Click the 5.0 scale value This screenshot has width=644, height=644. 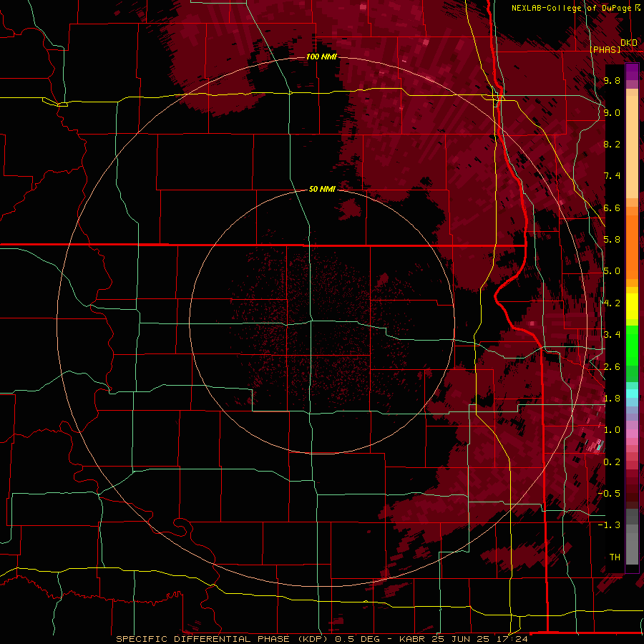pos(612,271)
